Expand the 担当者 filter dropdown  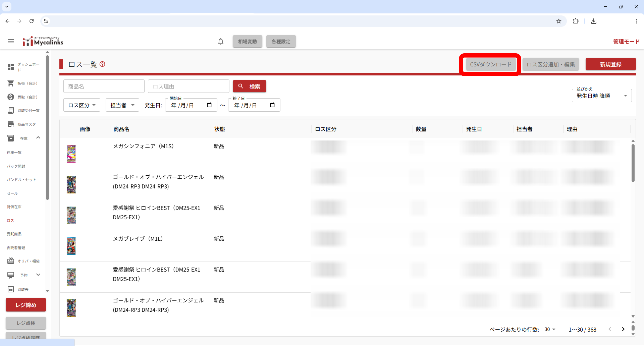[x=122, y=105]
